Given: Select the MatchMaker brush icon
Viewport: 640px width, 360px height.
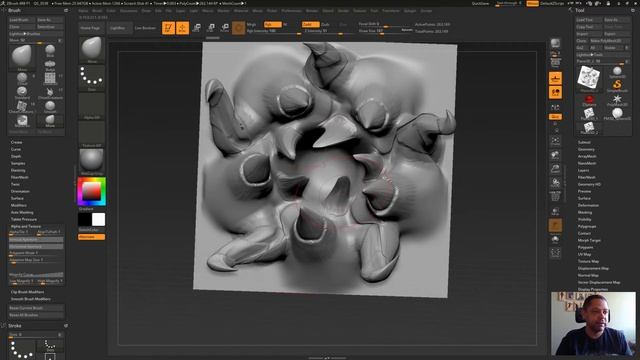Looking at the screenshot, I should 22,121.
